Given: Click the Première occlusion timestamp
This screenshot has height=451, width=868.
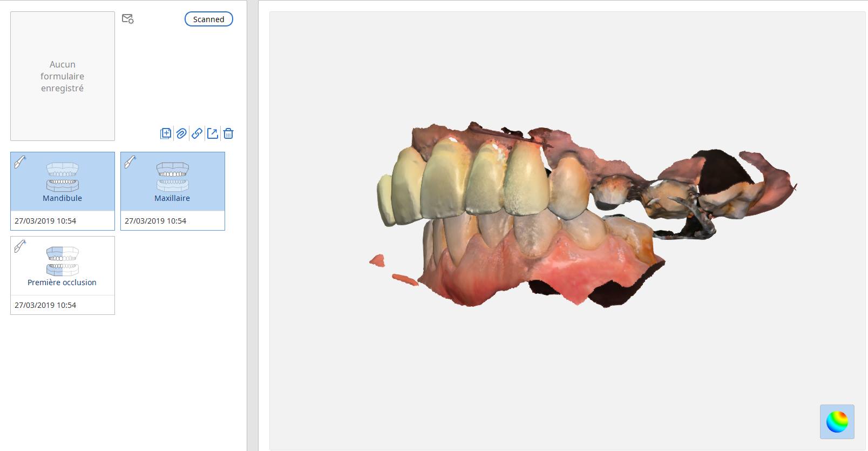Looking at the screenshot, I should pyautogui.click(x=45, y=305).
